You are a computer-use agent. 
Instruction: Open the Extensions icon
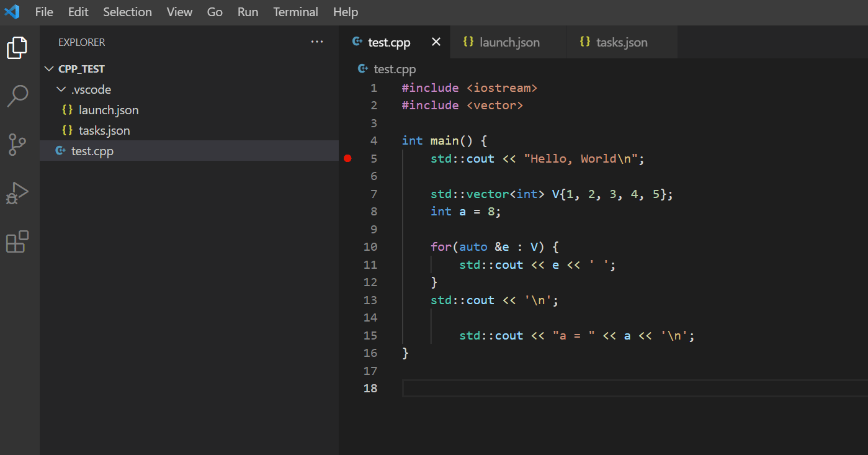17,241
